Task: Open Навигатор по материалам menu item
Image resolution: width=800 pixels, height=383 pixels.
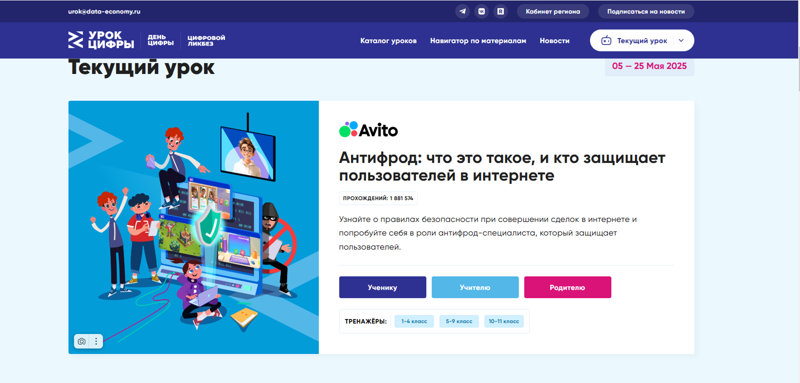Action: coord(478,41)
